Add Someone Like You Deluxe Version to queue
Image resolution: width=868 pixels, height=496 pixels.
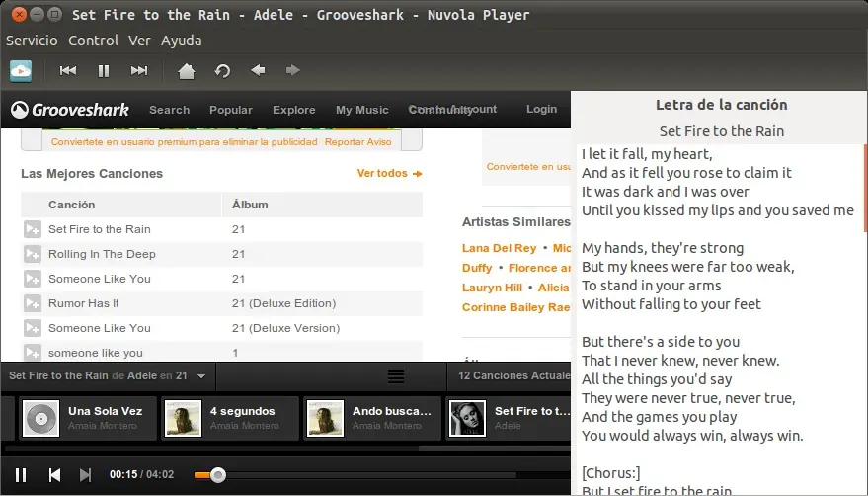(33, 328)
